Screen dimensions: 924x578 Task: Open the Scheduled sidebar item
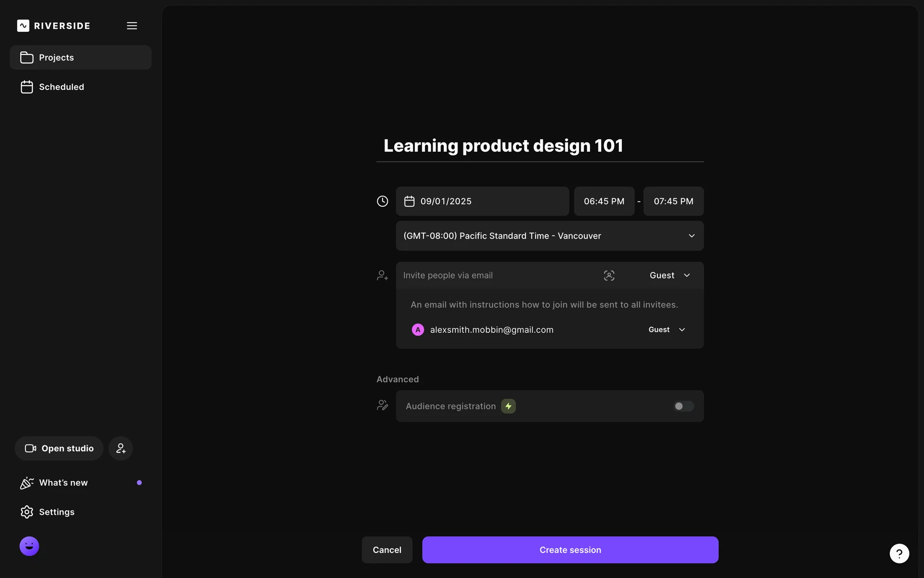point(61,87)
